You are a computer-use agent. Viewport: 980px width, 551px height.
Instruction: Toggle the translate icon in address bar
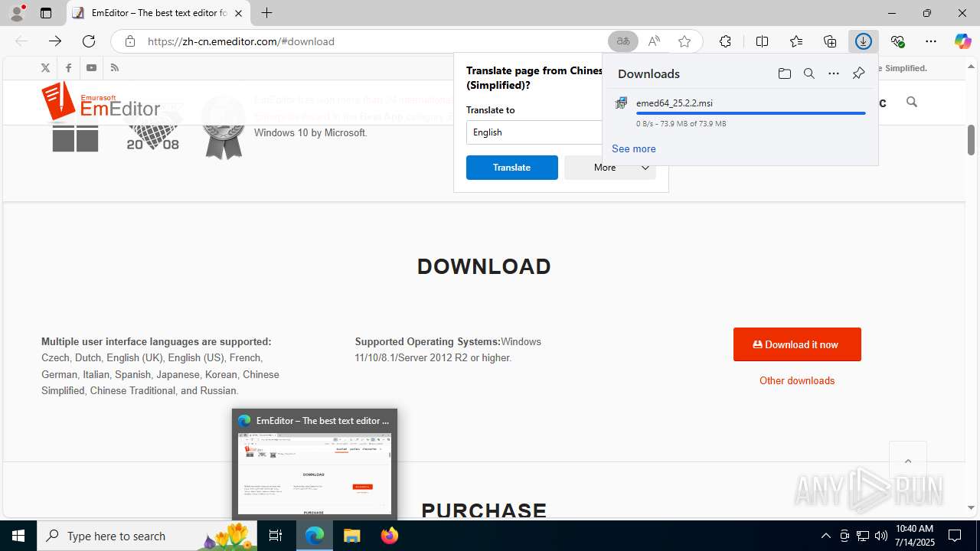(623, 41)
